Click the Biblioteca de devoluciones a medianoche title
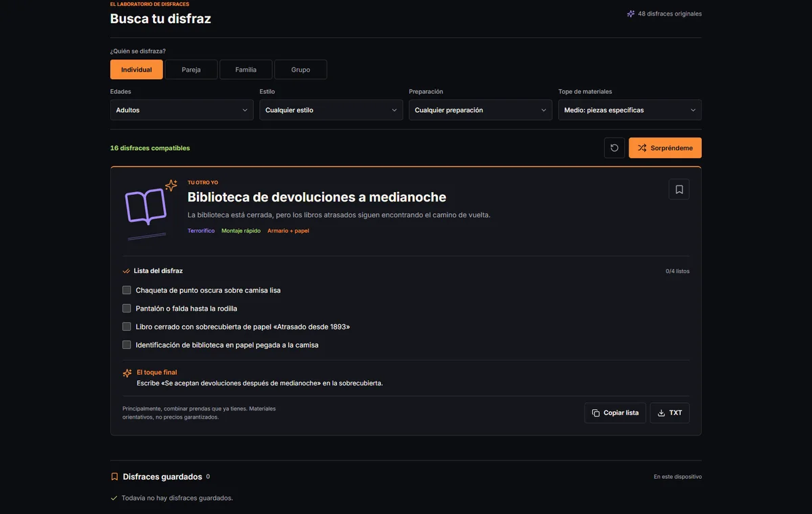Viewport: 812px width, 514px height. click(x=317, y=197)
